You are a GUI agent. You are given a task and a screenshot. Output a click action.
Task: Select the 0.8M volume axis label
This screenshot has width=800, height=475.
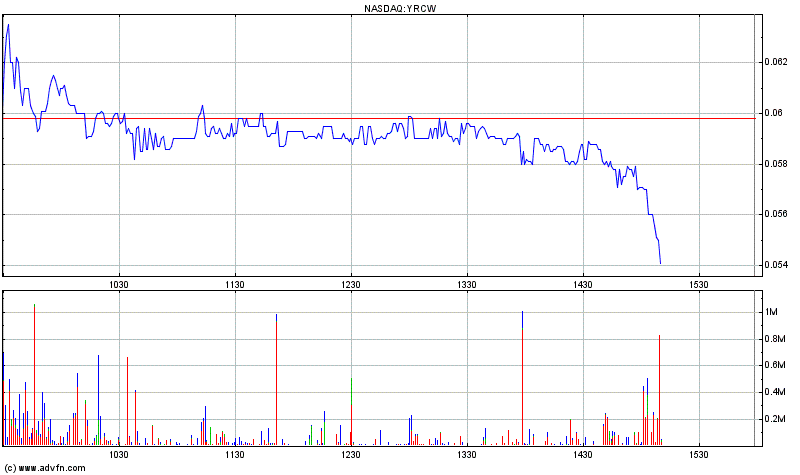click(775, 339)
